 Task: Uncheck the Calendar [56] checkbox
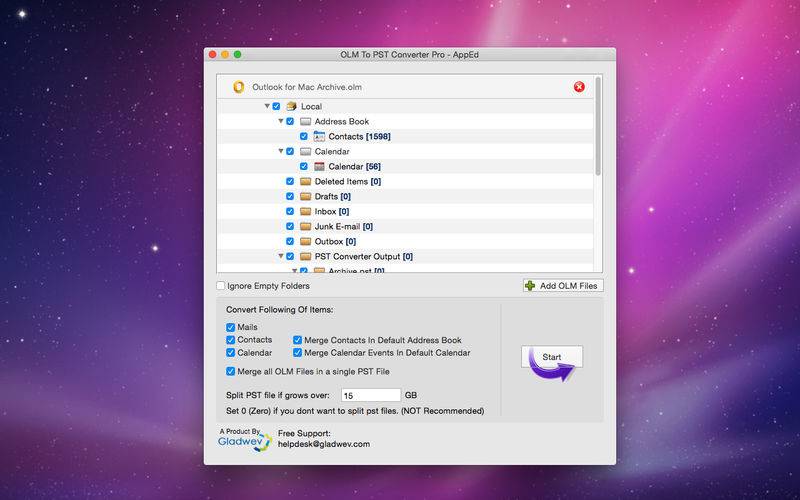click(304, 166)
